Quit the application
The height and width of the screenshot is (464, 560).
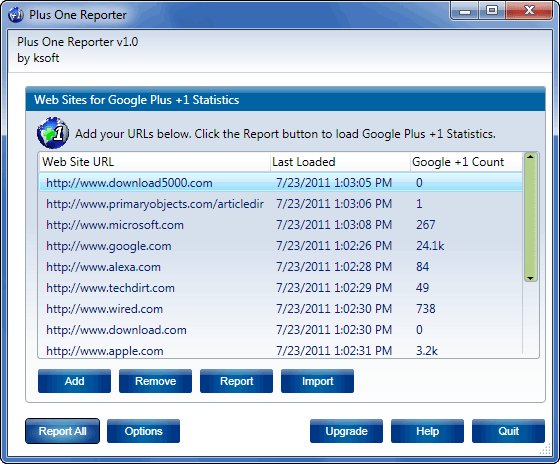509,431
